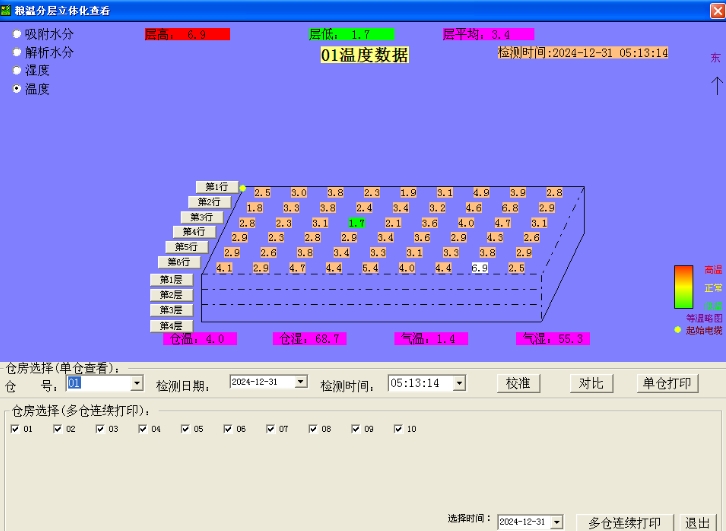Click the app icon in the title bar
The height and width of the screenshot is (531, 726).
(x=7, y=10)
